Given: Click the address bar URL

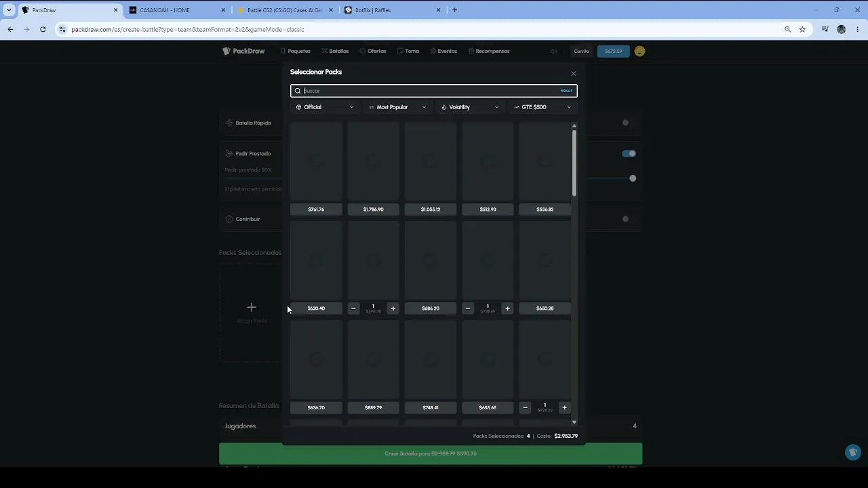Looking at the screenshot, I should point(188,29).
